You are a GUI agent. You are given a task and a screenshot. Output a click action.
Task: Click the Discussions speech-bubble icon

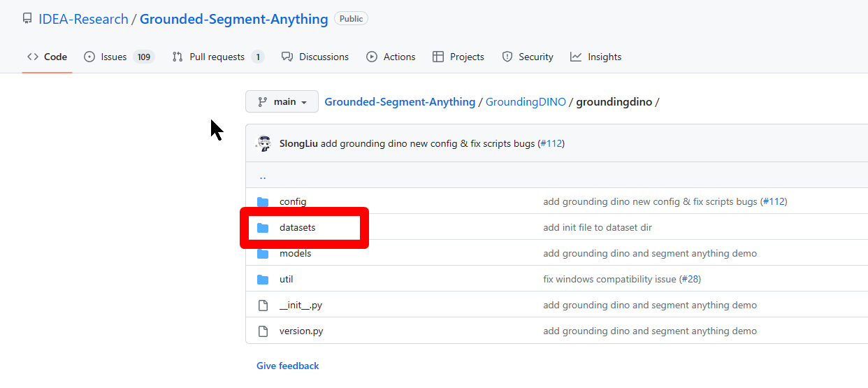coord(287,57)
